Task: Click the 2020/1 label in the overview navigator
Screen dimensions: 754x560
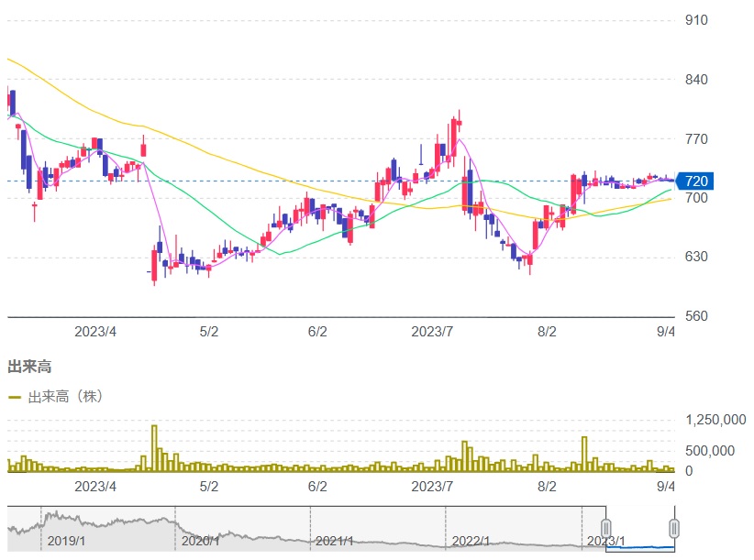Action: click(201, 541)
